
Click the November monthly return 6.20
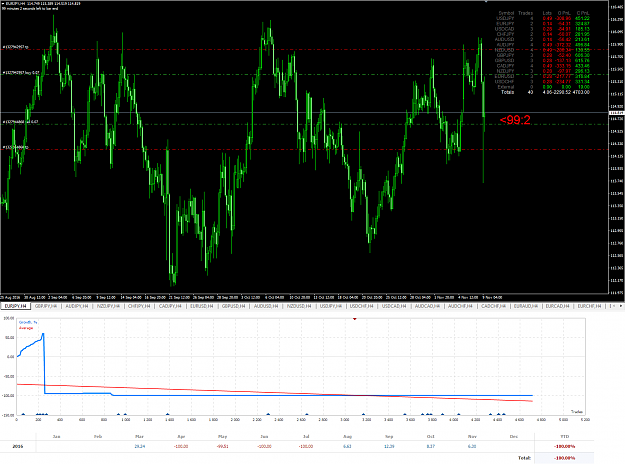472,446
